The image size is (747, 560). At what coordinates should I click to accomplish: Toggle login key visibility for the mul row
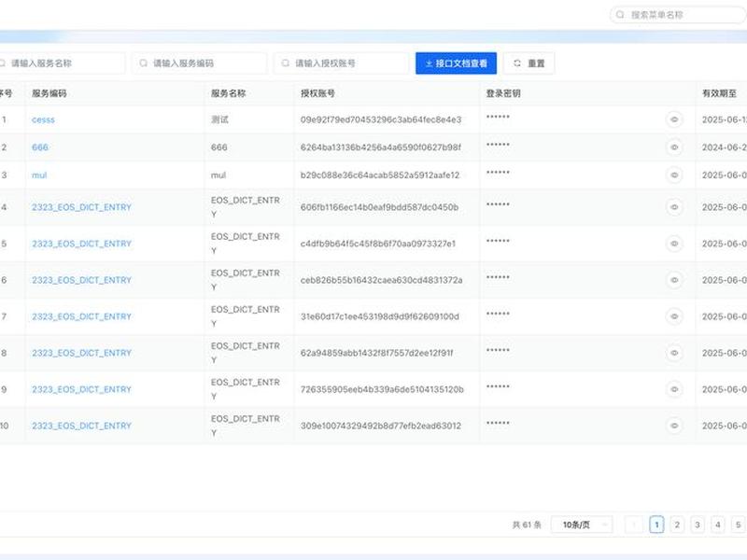pos(674,175)
